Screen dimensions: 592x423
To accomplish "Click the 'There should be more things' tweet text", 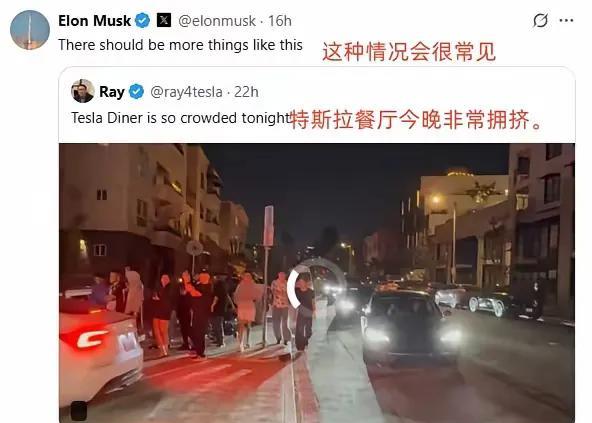I will 180,45.
